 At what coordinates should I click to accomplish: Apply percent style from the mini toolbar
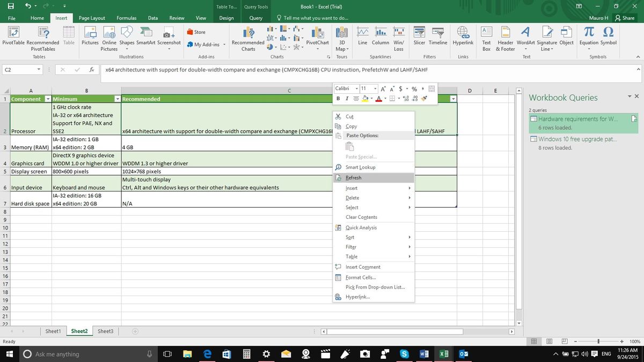414,88
